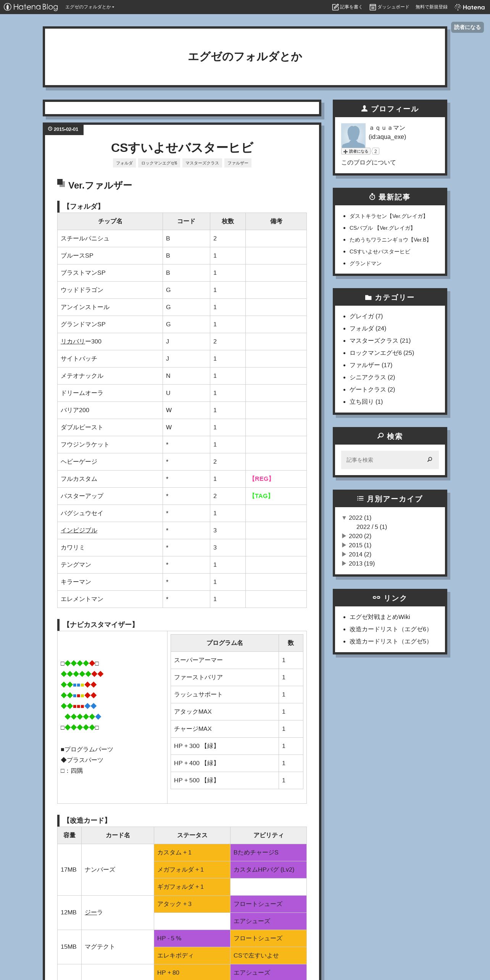
Task: Click スーパーアーマー program row
Action: 237,660
